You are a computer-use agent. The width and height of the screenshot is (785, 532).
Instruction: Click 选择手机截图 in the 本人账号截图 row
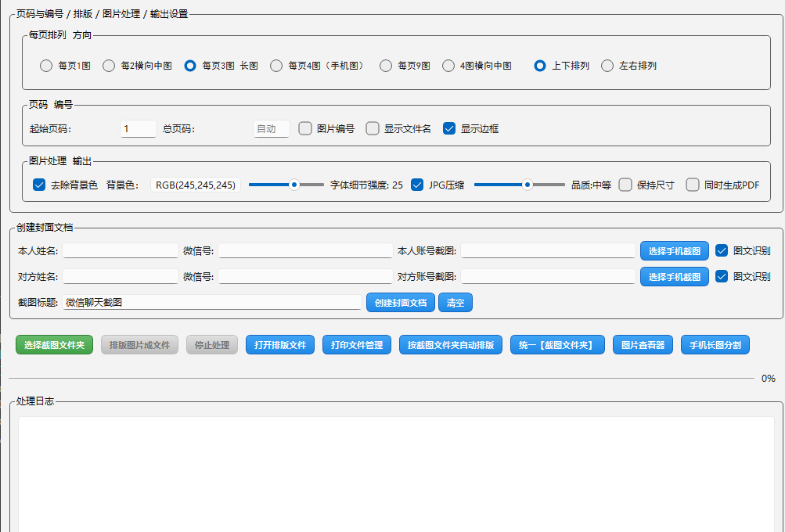(675, 250)
